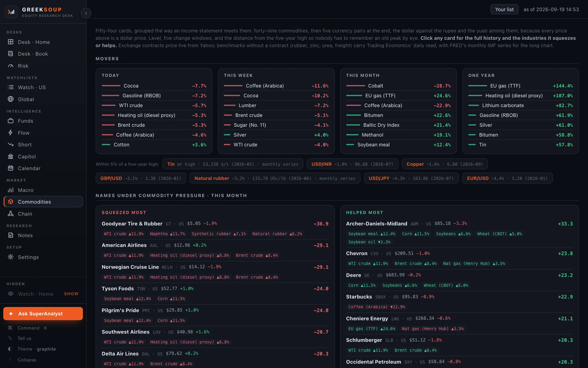Open Lithium carbonate in One Year movers
The image size is (588, 368).
(x=520, y=105)
